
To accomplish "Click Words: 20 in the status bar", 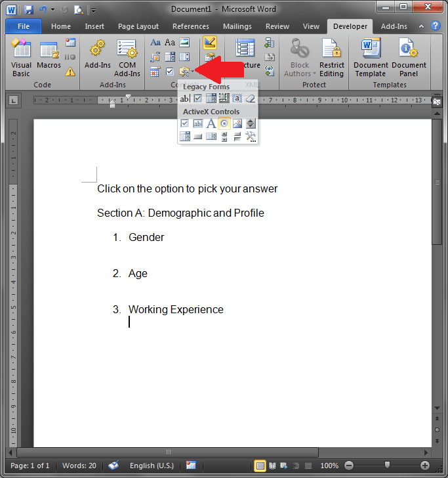I will [79, 466].
